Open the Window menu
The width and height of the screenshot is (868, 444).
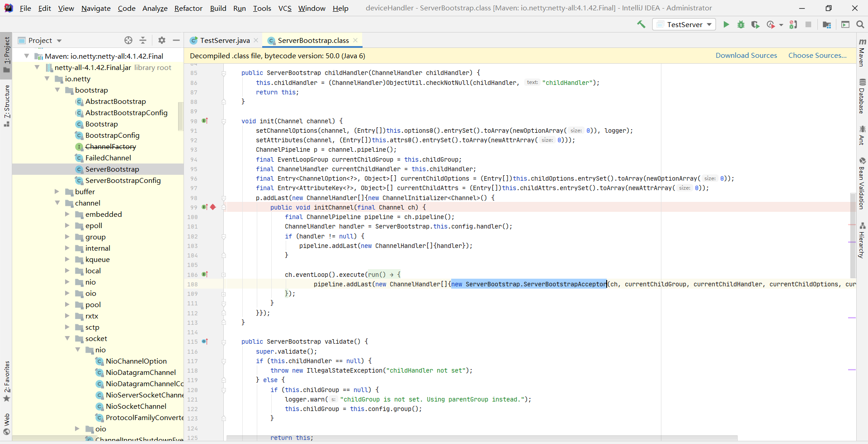311,8
